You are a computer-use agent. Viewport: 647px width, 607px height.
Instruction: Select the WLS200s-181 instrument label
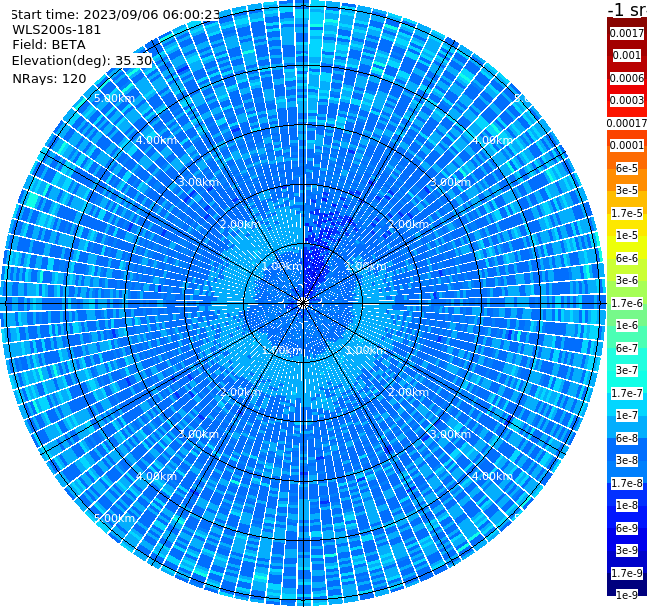tap(57, 30)
